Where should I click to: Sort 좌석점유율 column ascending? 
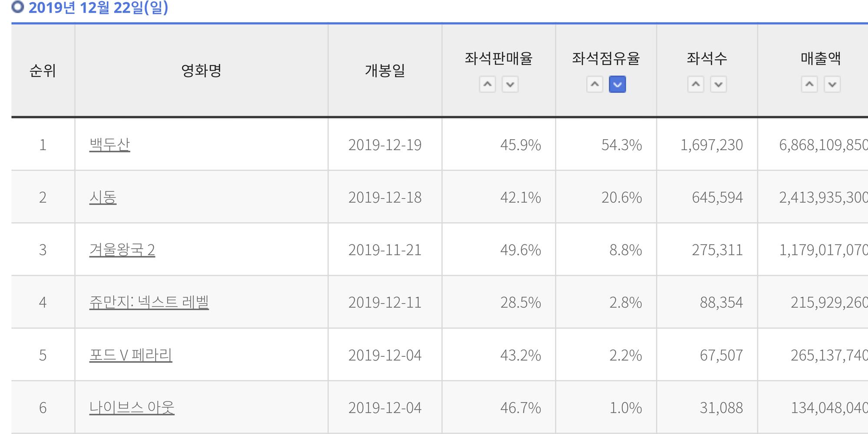pyautogui.click(x=595, y=84)
